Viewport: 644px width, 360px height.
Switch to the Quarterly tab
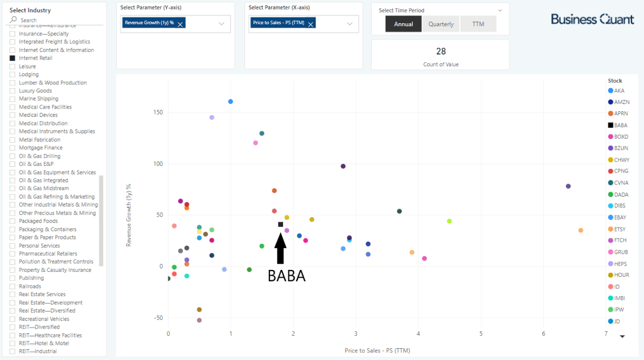(441, 24)
